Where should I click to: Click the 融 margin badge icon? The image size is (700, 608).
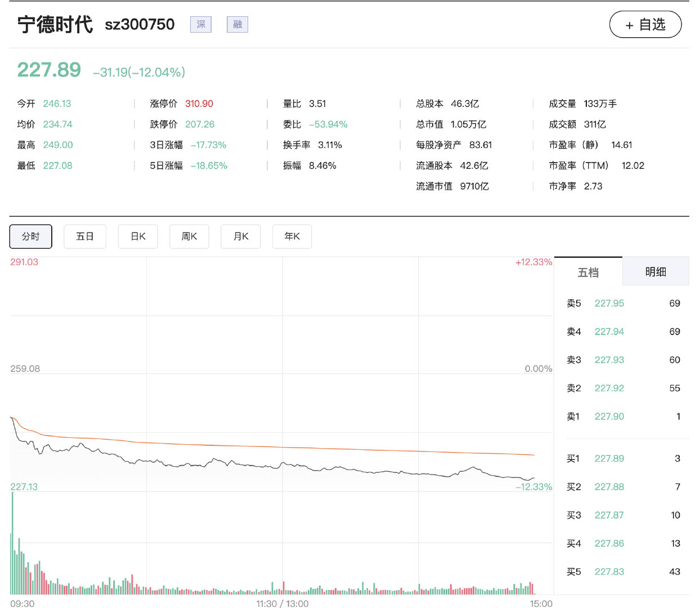pyautogui.click(x=237, y=24)
